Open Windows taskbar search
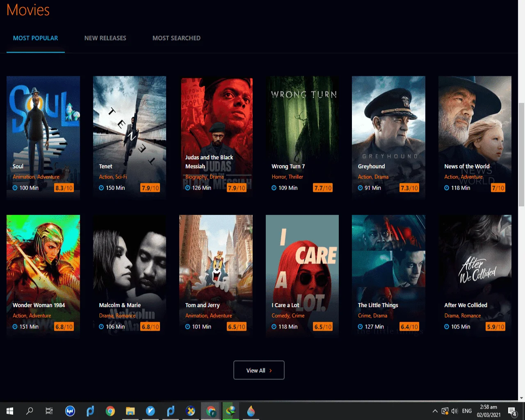The height and width of the screenshot is (420, 525). coord(30,411)
